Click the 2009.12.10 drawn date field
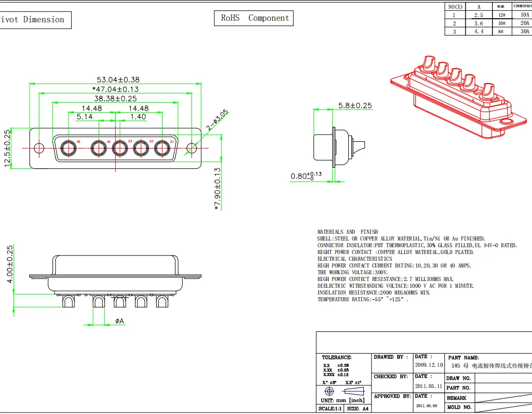Viewport: 532px width, 414px height. click(x=429, y=365)
